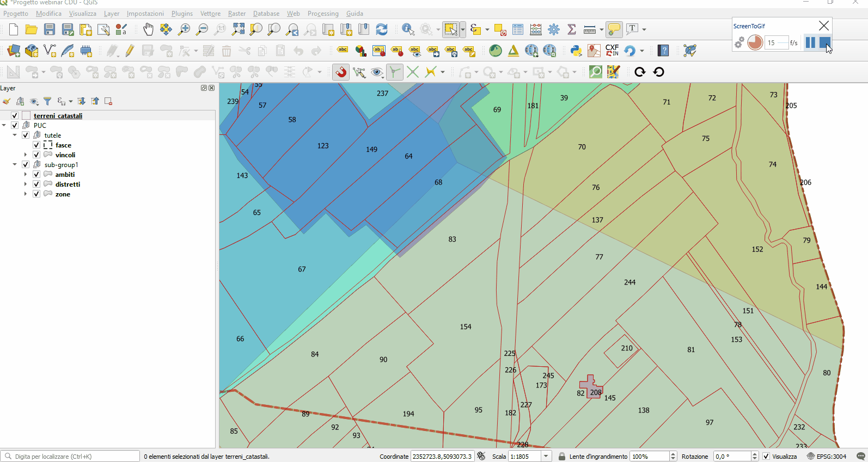Open the Plugins menu
868x462 pixels.
[182, 14]
